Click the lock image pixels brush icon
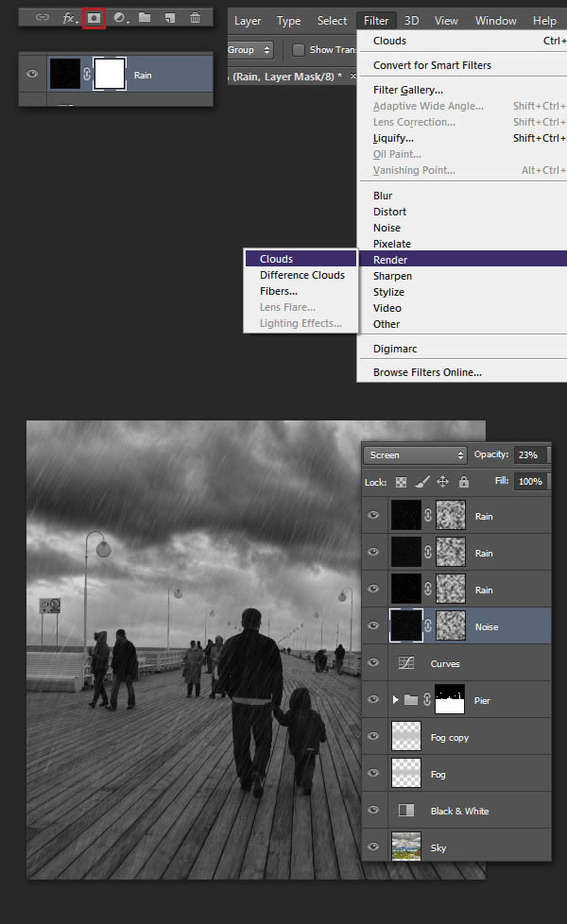The height and width of the screenshot is (924, 567). [x=422, y=482]
